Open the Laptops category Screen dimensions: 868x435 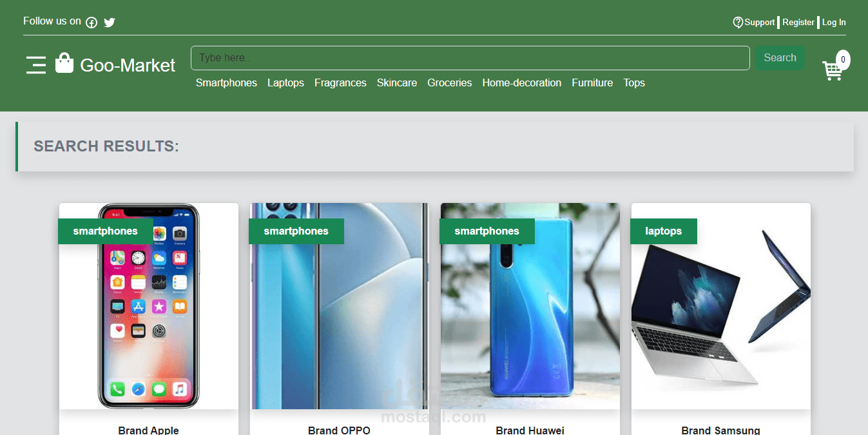coord(285,83)
